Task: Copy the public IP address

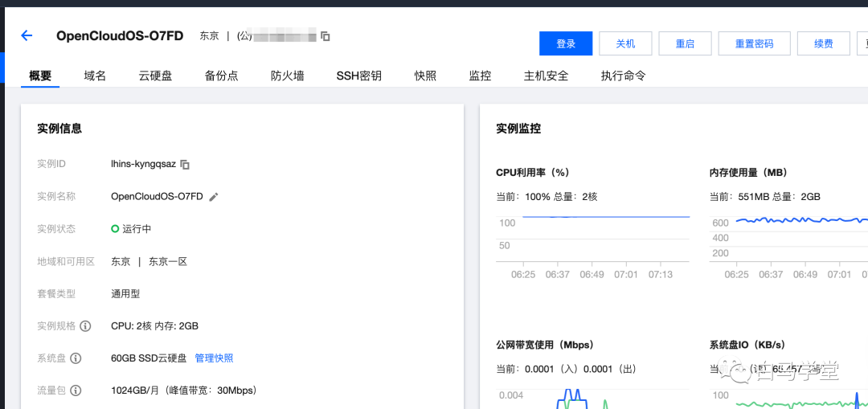Action: (326, 36)
